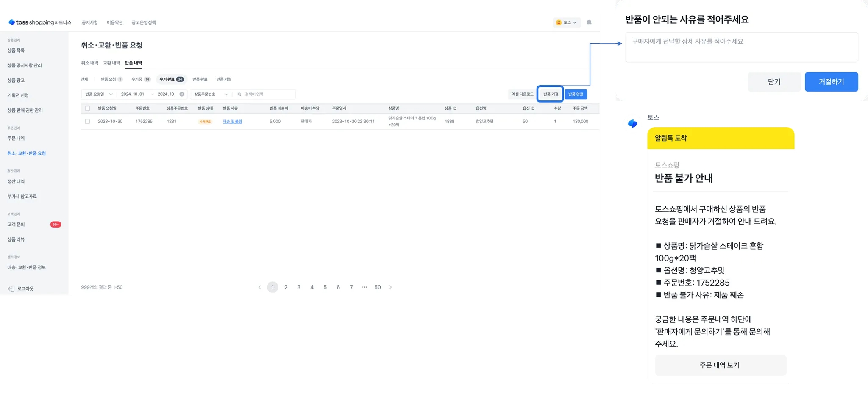This screenshot has width=868, height=397.
Task: Clear the date range with the X icon
Action: click(182, 94)
